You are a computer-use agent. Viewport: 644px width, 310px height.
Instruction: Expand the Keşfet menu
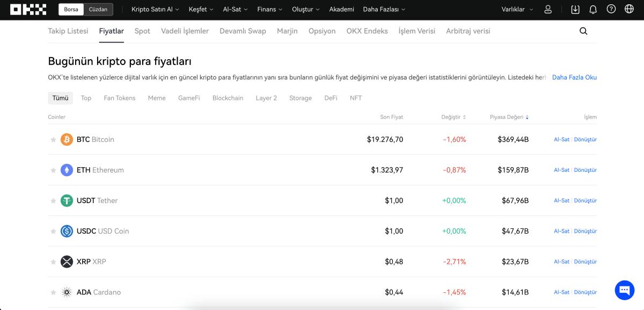(x=201, y=9)
